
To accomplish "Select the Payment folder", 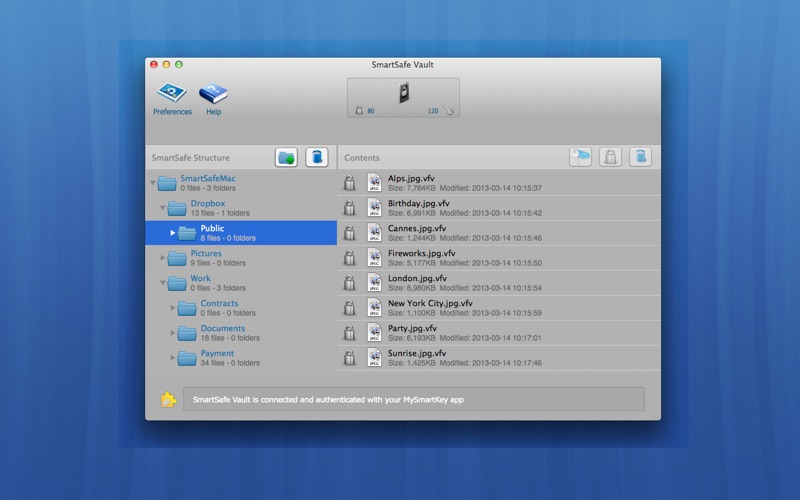I will point(217,353).
